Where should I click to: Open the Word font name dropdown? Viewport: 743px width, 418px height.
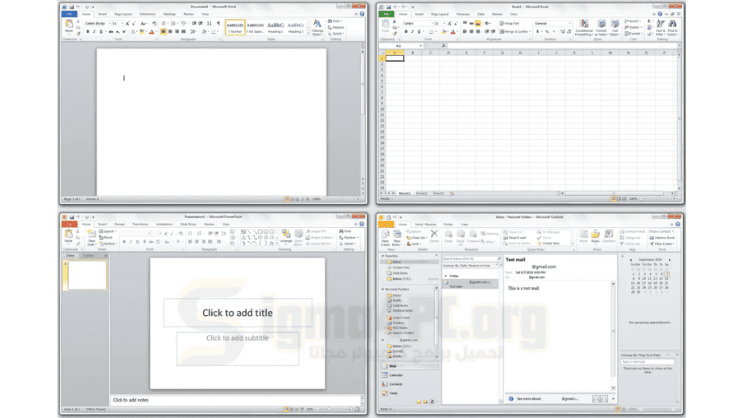110,23
